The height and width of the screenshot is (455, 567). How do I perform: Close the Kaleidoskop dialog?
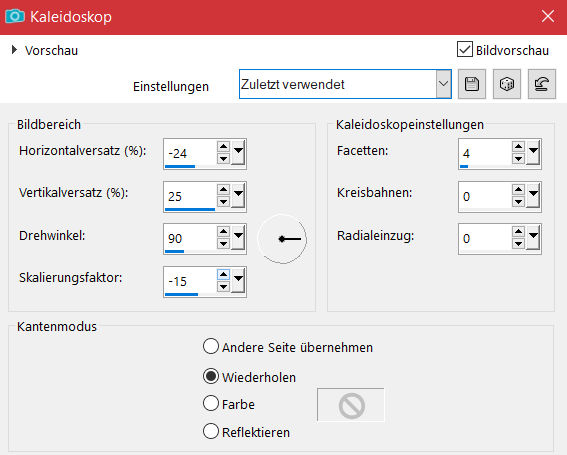[548, 16]
